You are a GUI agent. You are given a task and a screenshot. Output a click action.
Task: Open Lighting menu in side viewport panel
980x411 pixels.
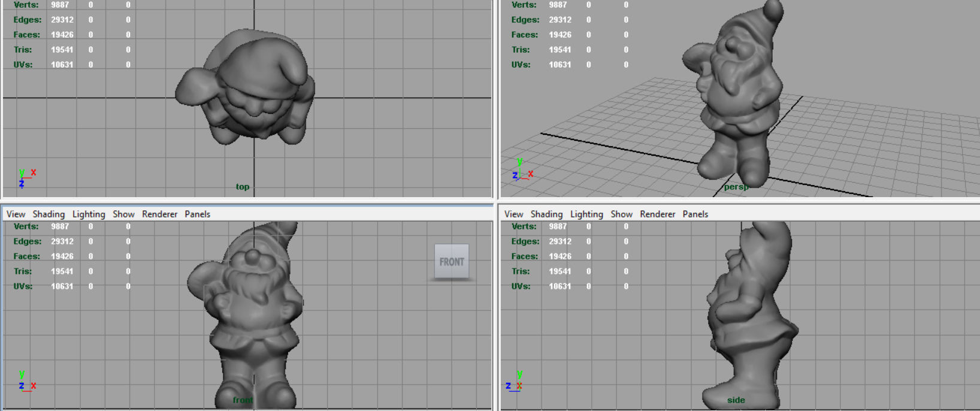586,214
